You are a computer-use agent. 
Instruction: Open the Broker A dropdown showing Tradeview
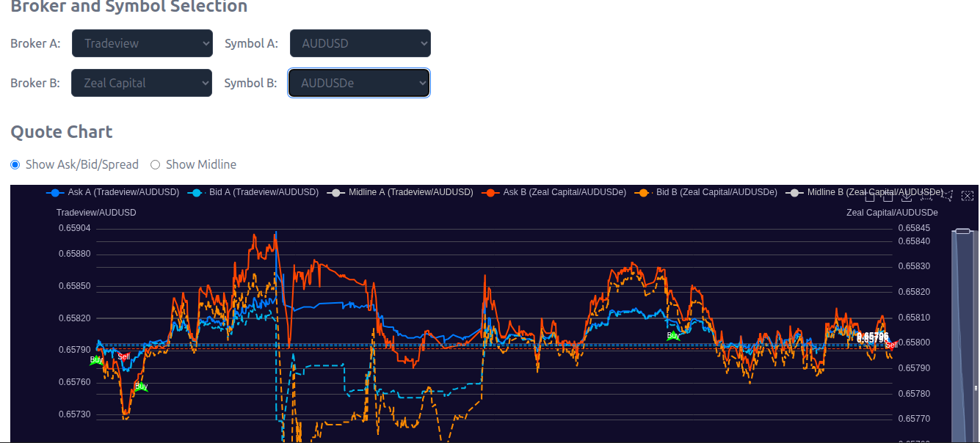(142, 43)
